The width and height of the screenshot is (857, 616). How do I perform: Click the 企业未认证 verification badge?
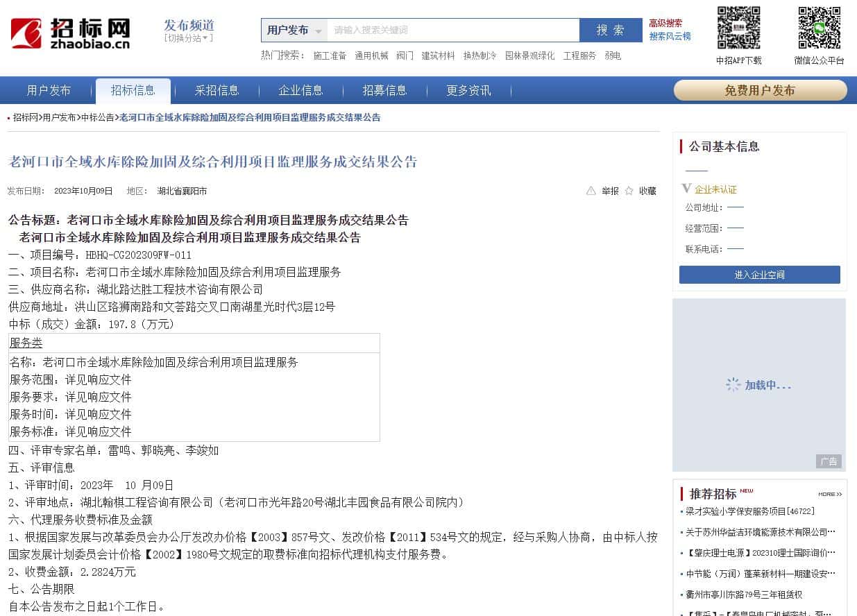tap(711, 189)
